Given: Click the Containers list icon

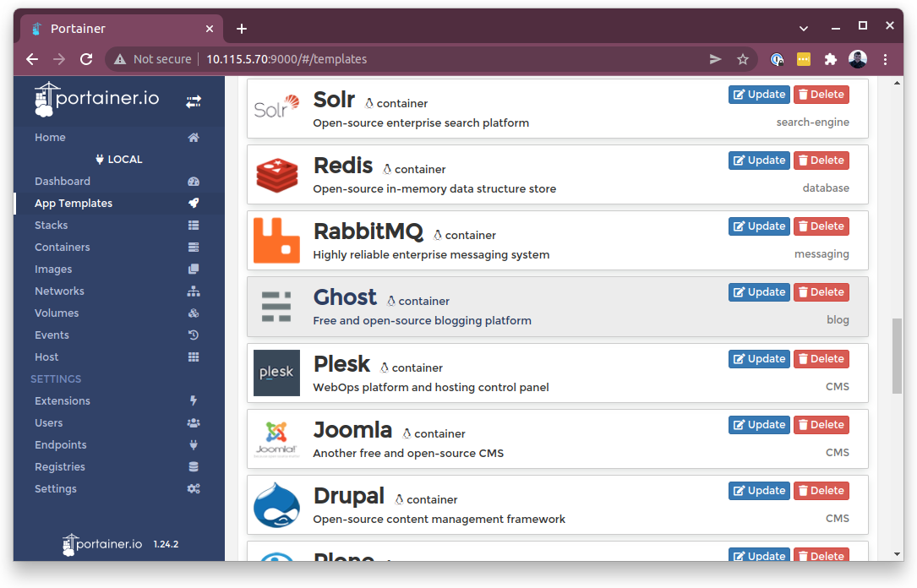Looking at the screenshot, I should tap(194, 248).
